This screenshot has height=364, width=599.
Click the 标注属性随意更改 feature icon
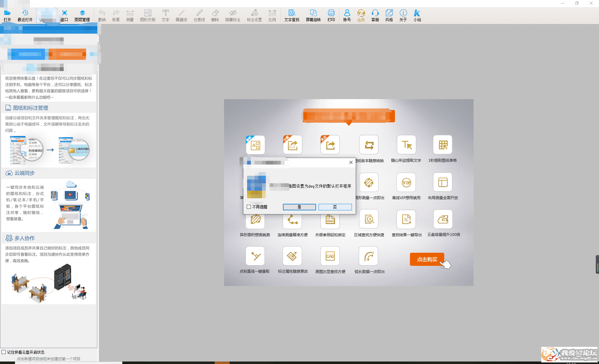pos(292,256)
